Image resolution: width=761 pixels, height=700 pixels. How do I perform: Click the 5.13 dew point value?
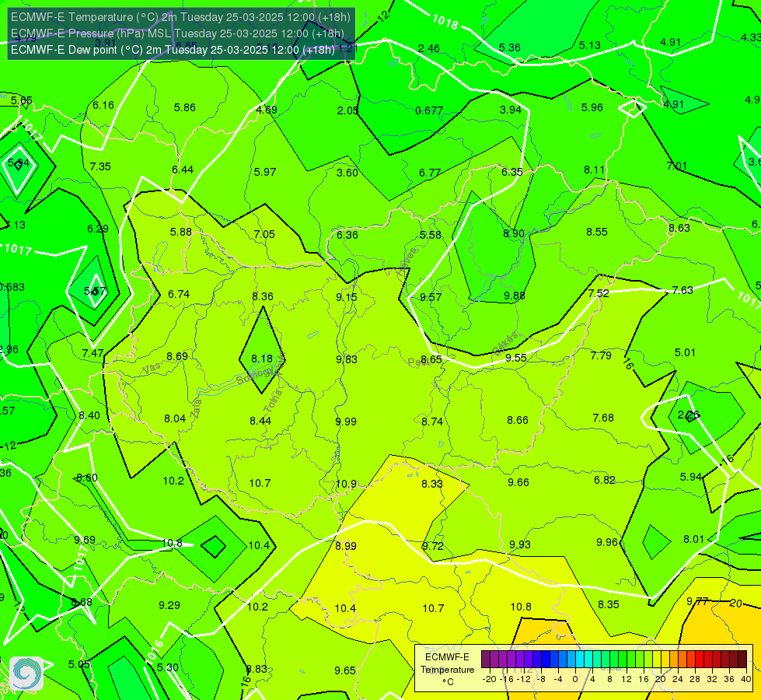point(590,45)
